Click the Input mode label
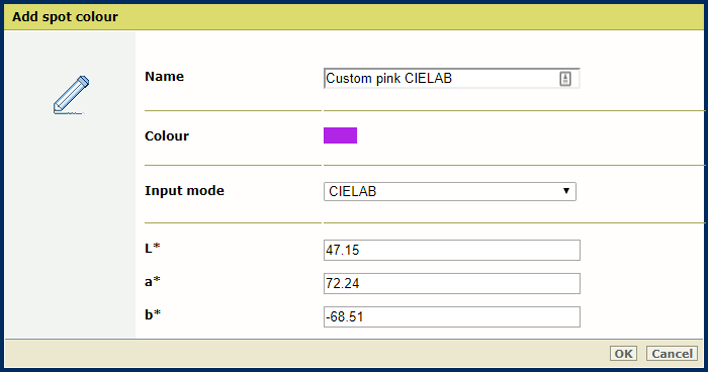708x372 pixels. pyautogui.click(x=184, y=191)
